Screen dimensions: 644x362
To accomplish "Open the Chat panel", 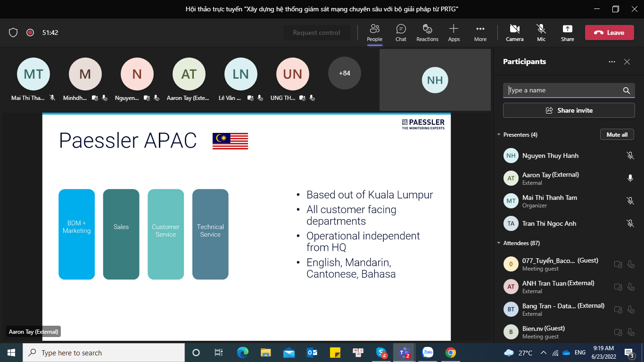I will [x=401, y=33].
